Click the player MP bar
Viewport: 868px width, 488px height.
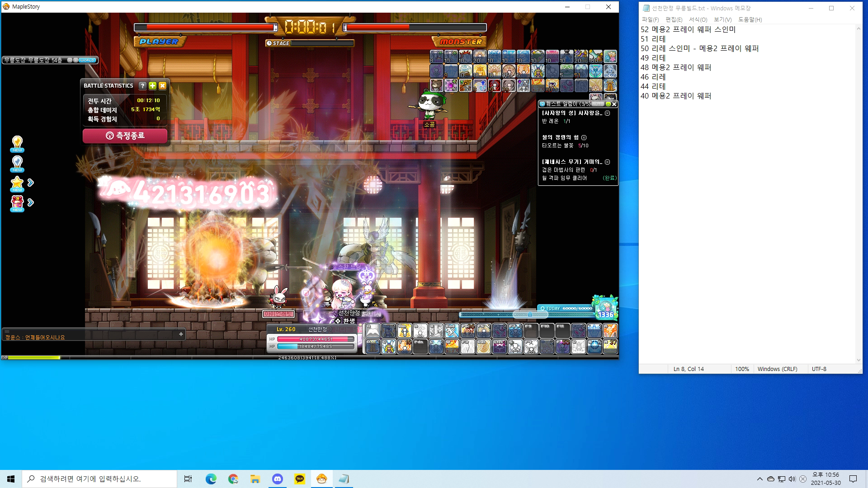click(x=316, y=347)
